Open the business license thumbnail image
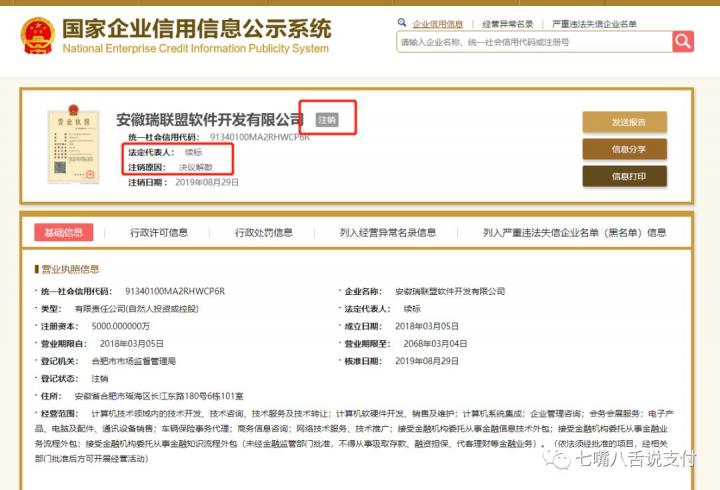The height and width of the screenshot is (490, 720). pos(73,144)
